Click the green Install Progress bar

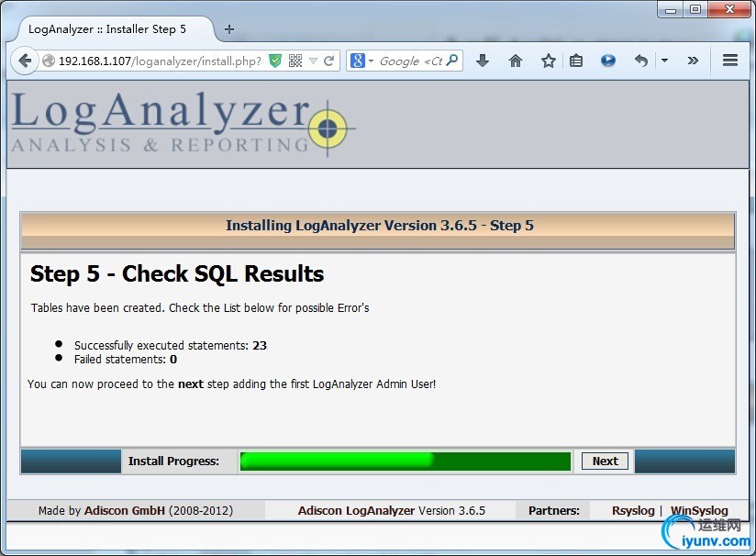point(406,461)
